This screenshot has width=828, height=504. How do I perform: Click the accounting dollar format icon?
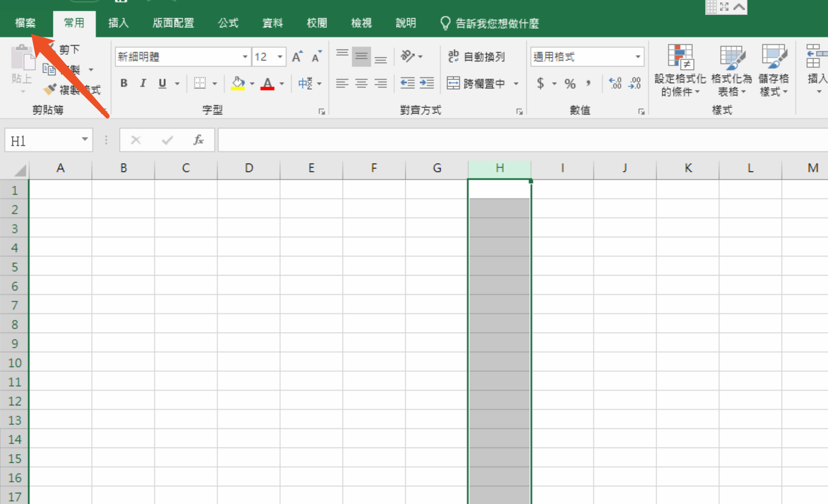[540, 83]
